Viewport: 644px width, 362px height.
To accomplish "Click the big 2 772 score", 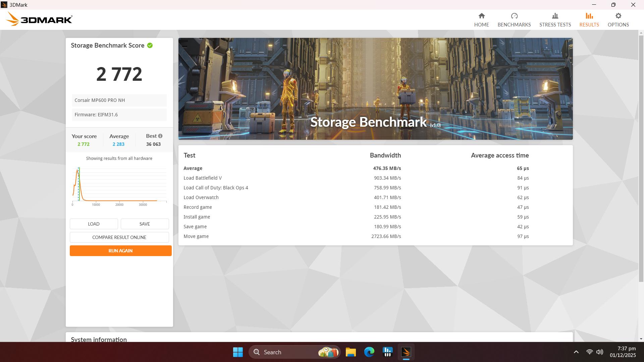I will 119,74.
